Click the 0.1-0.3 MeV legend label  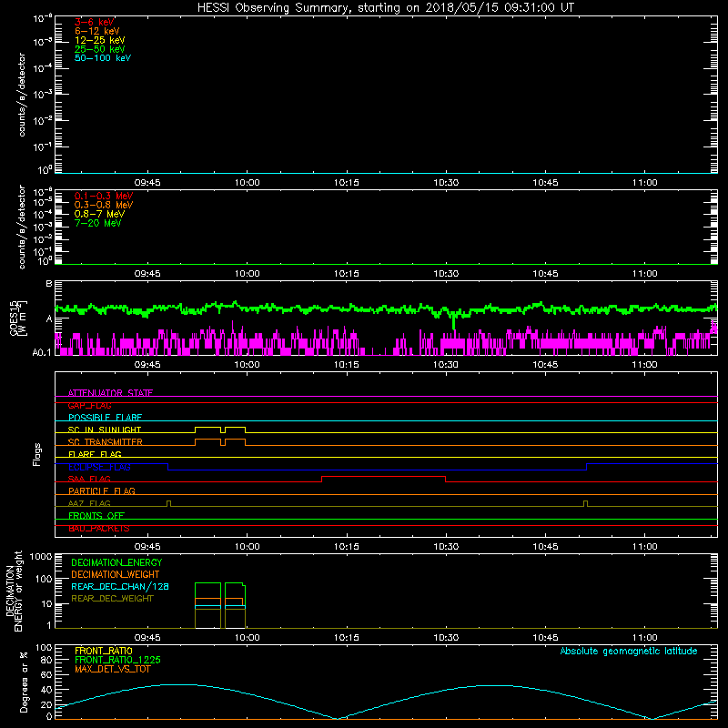pyautogui.click(x=104, y=196)
